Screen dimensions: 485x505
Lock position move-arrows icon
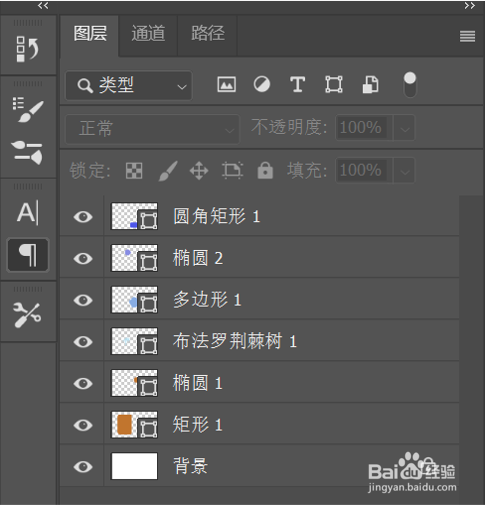point(199,171)
